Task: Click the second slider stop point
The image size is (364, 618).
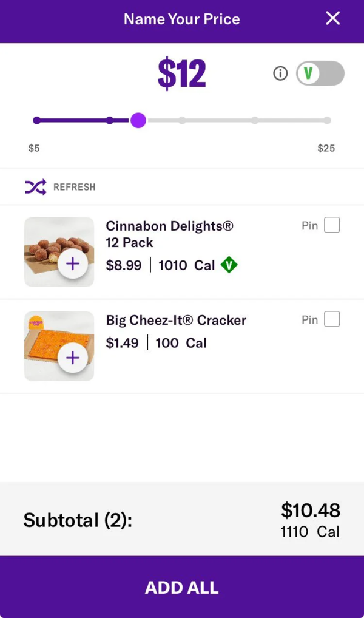Action: pyautogui.click(x=110, y=120)
